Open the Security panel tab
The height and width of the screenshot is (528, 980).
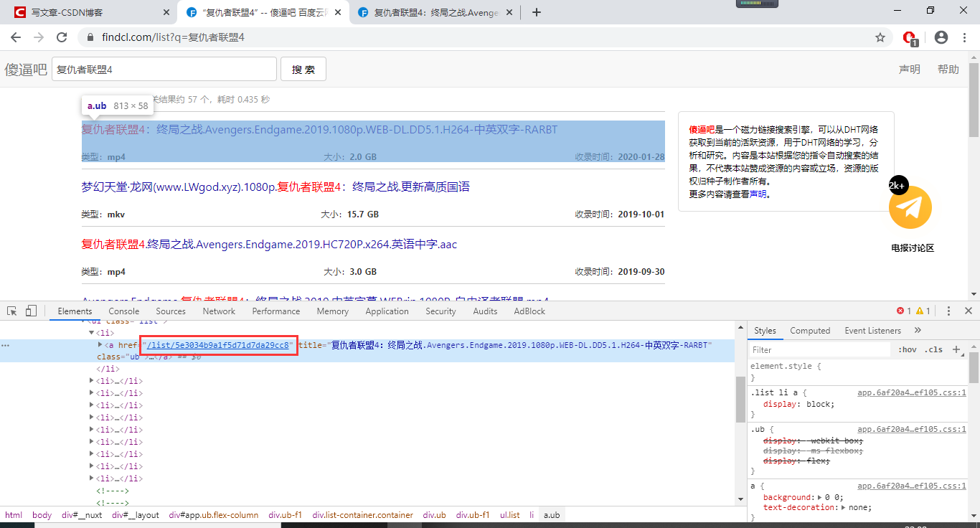point(440,311)
